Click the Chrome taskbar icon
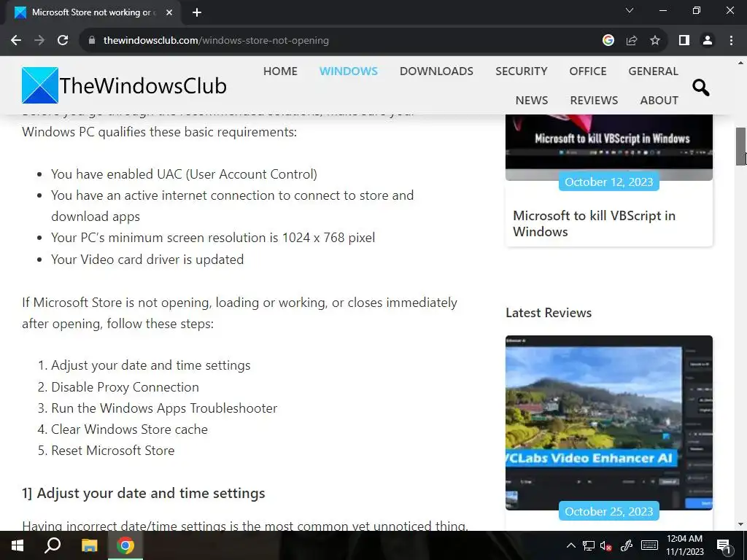The image size is (747, 560). point(125,545)
